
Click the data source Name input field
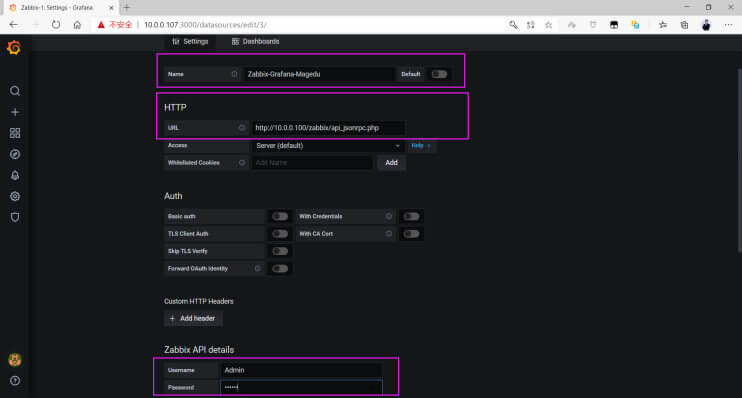click(319, 74)
